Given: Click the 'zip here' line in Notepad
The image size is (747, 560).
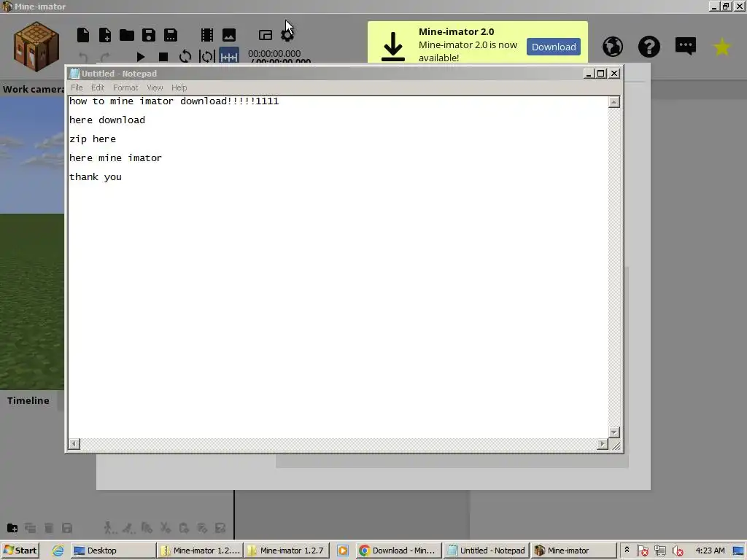Looking at the screenshot, I should [x=93, y=139].
